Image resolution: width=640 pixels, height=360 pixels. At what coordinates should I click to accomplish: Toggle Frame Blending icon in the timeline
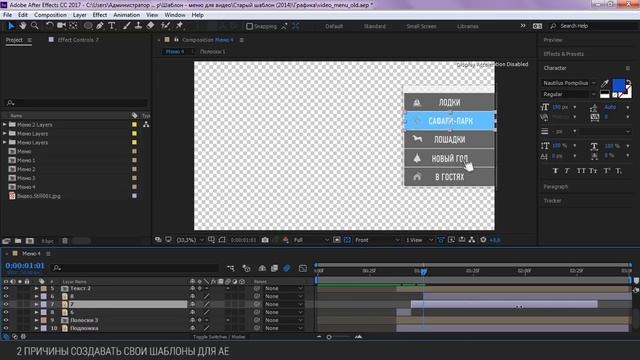coord(274,268)
